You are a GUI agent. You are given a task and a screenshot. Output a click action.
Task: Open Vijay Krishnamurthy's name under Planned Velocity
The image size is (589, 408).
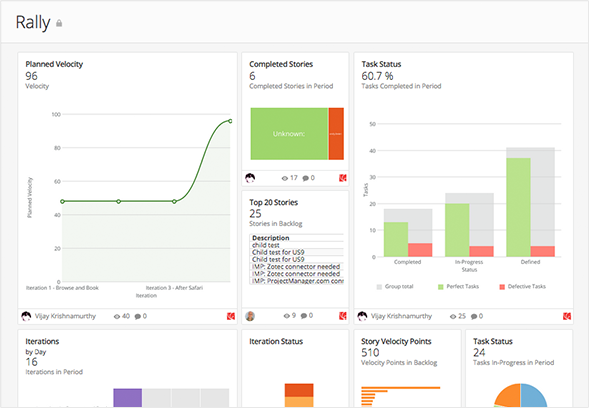click(x=65, y=316)
